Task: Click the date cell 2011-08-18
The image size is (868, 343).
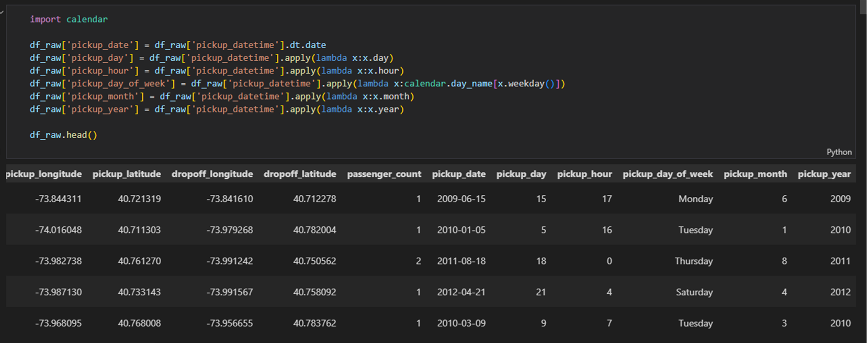Action: tap(461, 261)
